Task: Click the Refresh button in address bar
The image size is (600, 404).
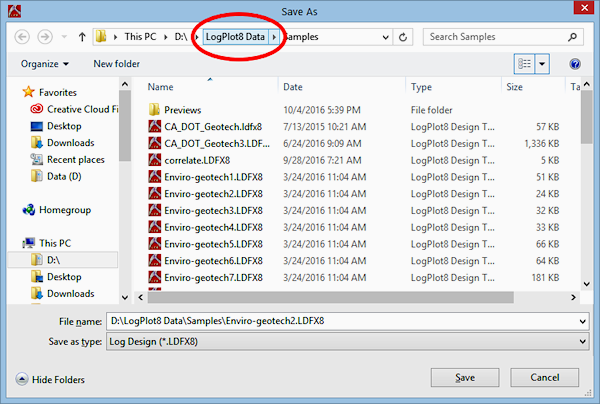Action: point(403,37)
